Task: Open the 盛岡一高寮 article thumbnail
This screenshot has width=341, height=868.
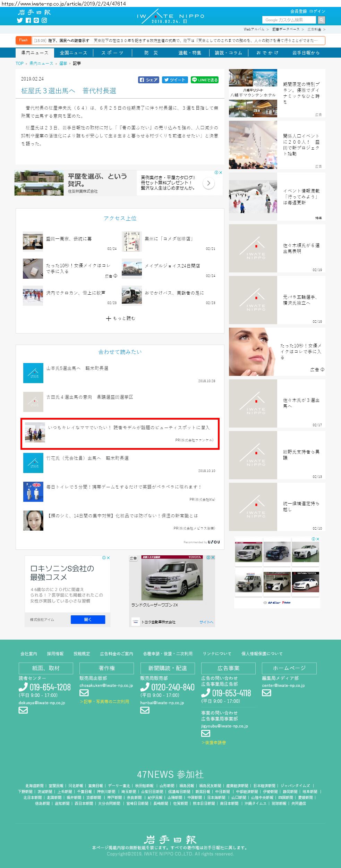Action: coord(33,241)
